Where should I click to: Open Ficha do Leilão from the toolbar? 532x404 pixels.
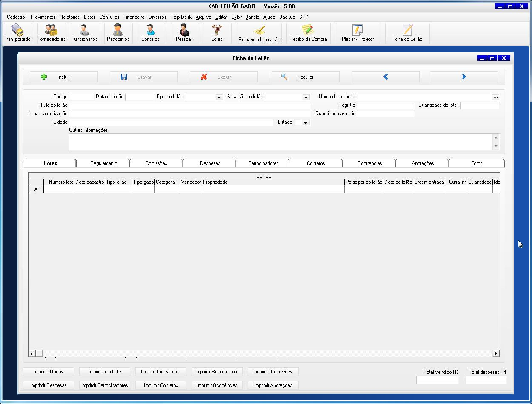(x=407, y=33)
